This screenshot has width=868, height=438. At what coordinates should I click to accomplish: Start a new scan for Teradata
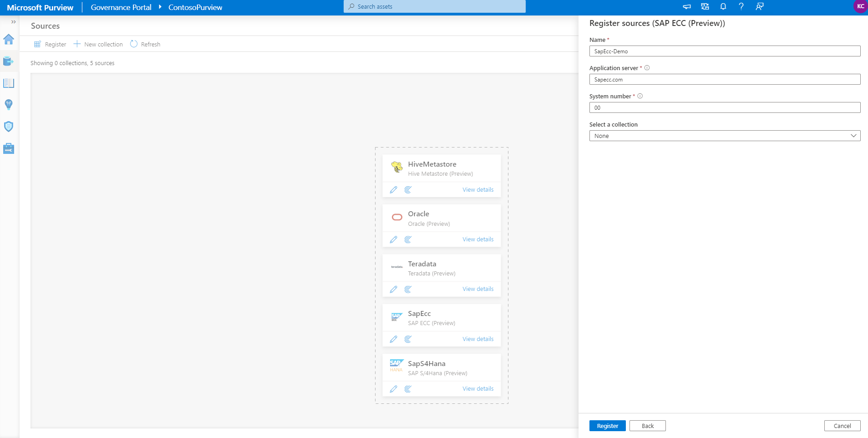pos(408,289)
